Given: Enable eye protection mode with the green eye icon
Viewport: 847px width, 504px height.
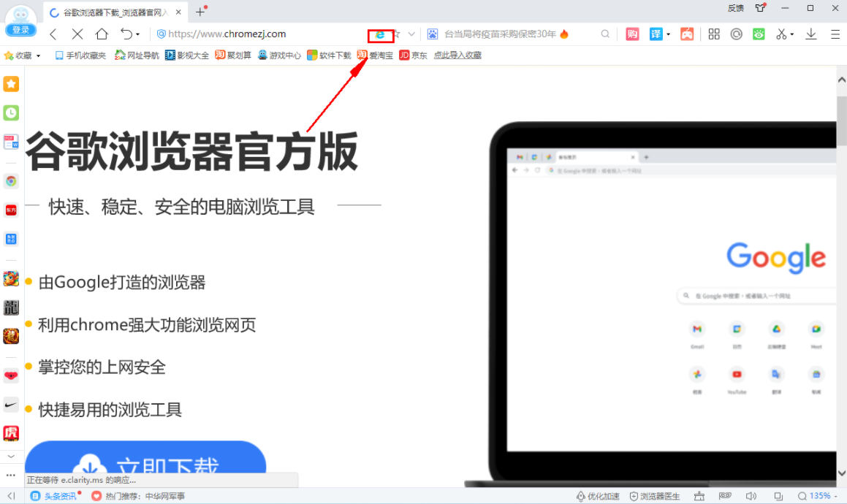Looking at the screenshot, I should tap(759, 34).
